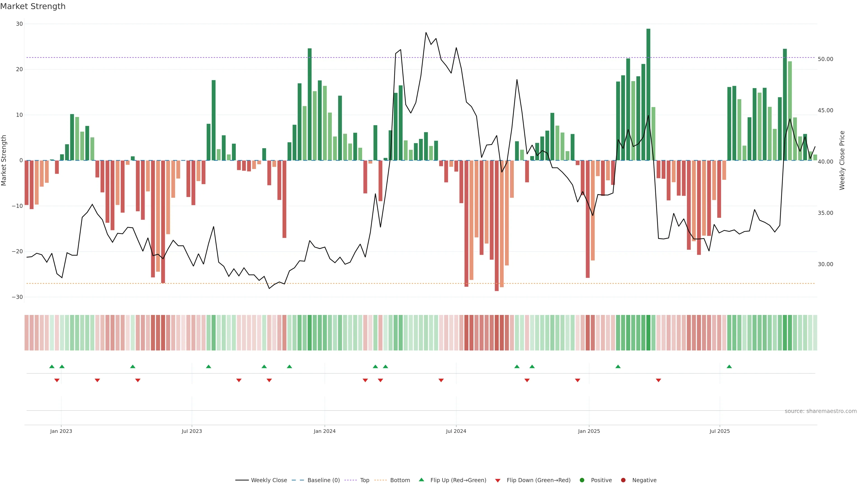The height and width of the screenshot is (488, 868).
Task: Click last red flip-down triangle marker
Action: tap(658, 380)
